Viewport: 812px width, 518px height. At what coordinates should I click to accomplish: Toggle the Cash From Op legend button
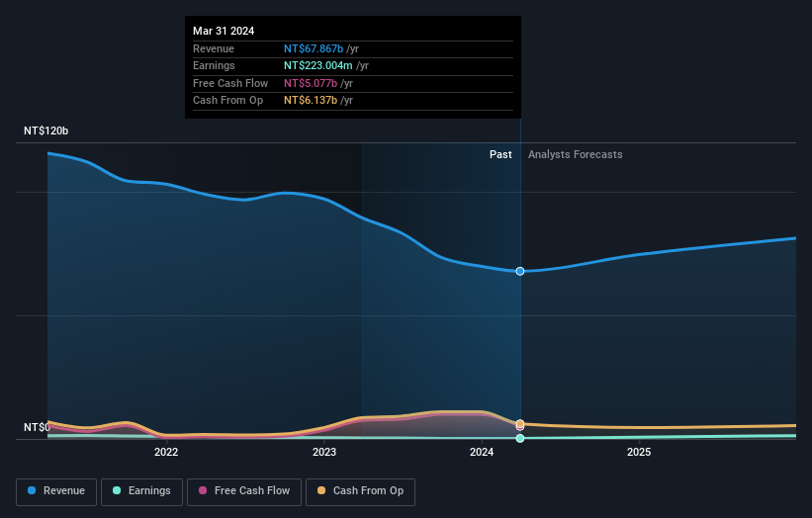(x=360, y=491)
